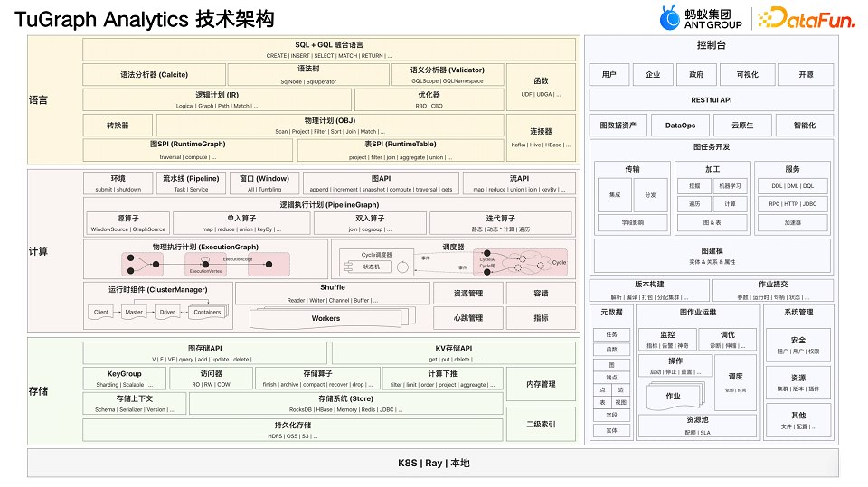Image resolution: width=868 pixels, height=487 pixels.
Task: Select the 容错 box
Action: [x=541, y=294]
